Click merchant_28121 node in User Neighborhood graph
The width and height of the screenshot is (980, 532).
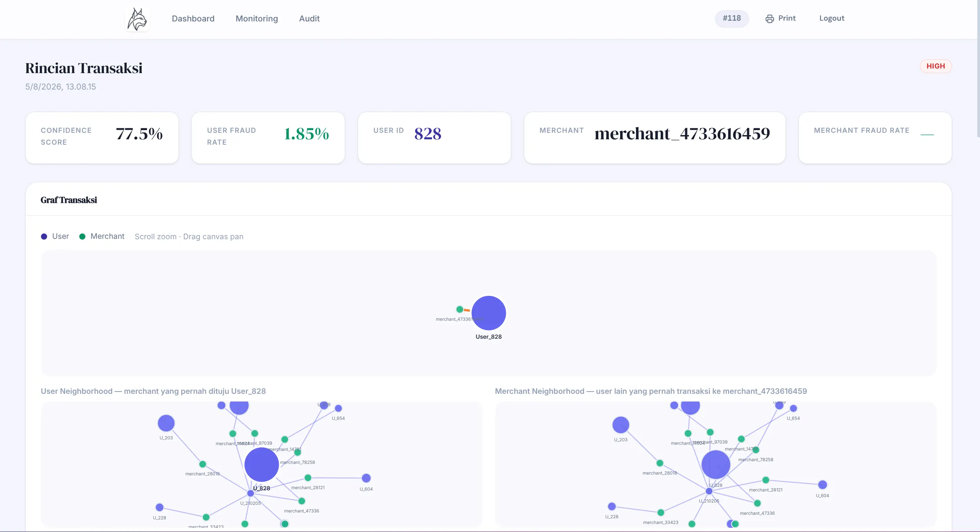tap(308, 478)
